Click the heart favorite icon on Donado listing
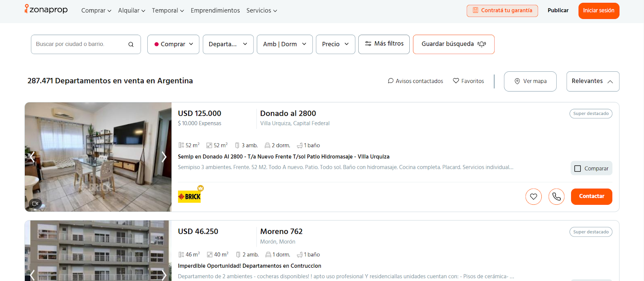This screenshot has width=644, height=281. pyautogui.click(x=533, y=197)
